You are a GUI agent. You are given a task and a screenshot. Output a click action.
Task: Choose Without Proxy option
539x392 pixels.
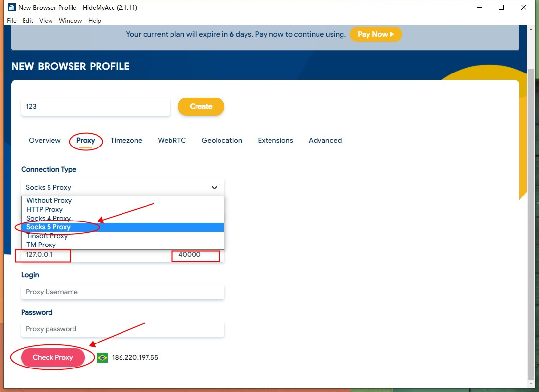click(x=122, y=200)
